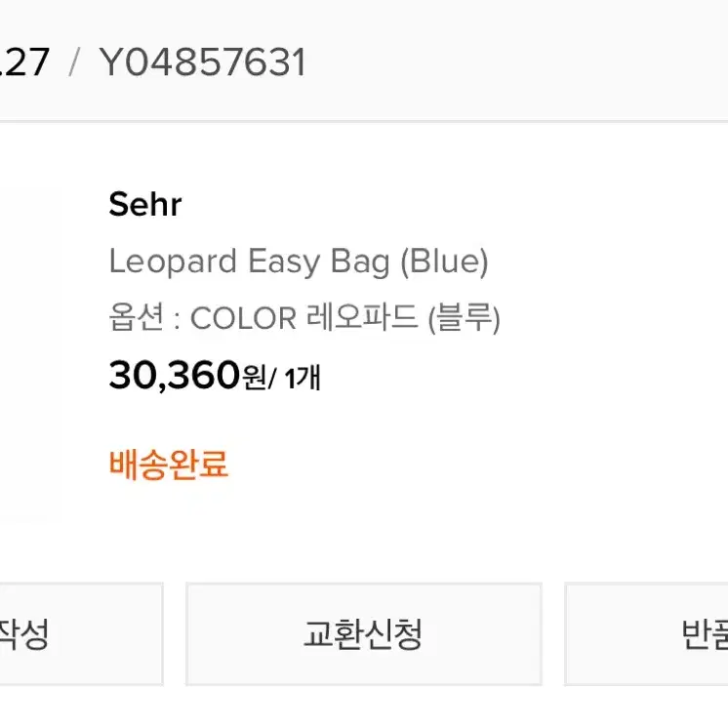728x728 pixels.
Task: Open the Sehr brand name link
Action: pyautogui.click(x=144, y=204)
